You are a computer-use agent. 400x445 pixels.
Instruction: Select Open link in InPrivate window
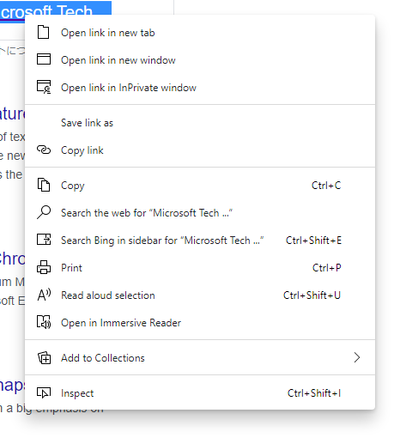pyautogui.click(x=200, y=87)
